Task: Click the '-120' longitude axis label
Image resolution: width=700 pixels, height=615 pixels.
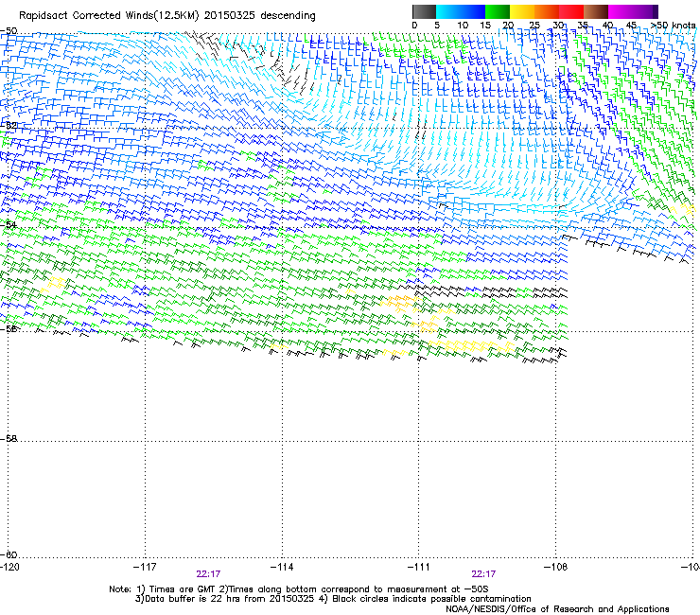Action: [x=9, y=567]
